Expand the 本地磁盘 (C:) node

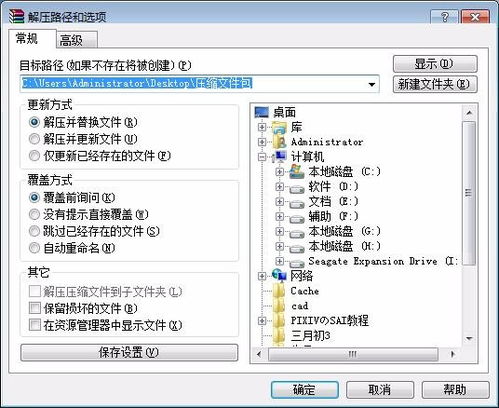click(280, 172)
